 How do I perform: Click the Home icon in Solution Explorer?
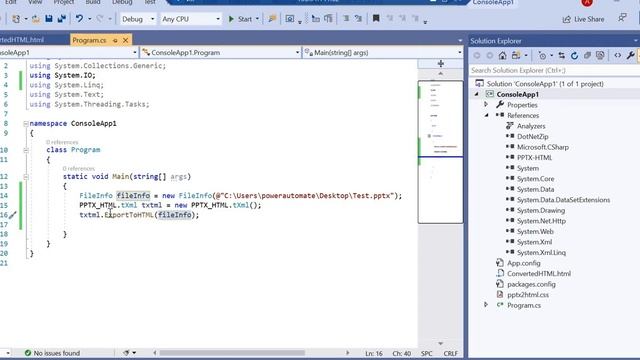[x=502, y=56]
